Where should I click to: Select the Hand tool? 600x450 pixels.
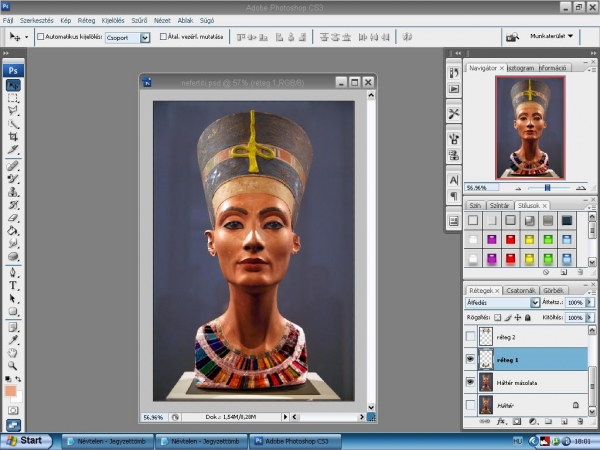pyautogui.click(x=13, y=352)
